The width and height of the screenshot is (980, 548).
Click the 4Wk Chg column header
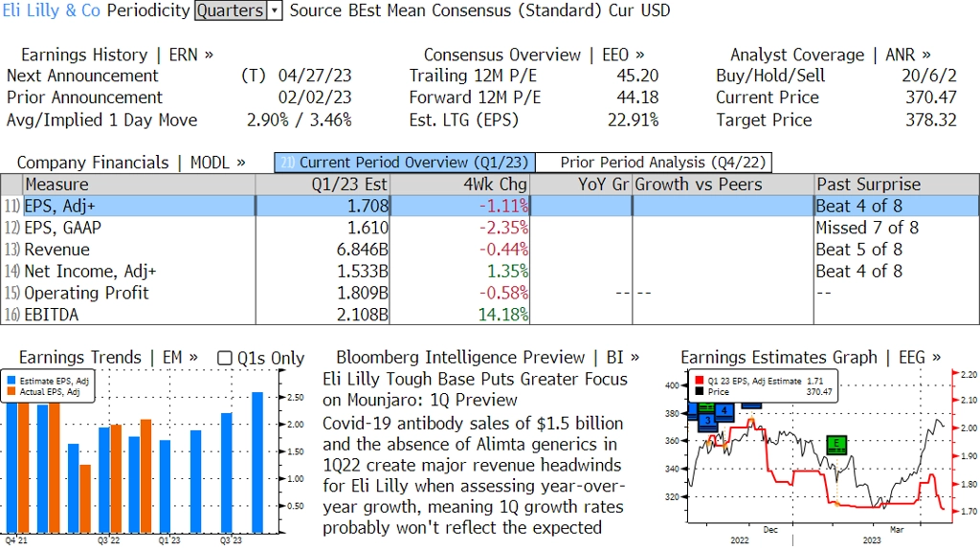tap(460, 185)
